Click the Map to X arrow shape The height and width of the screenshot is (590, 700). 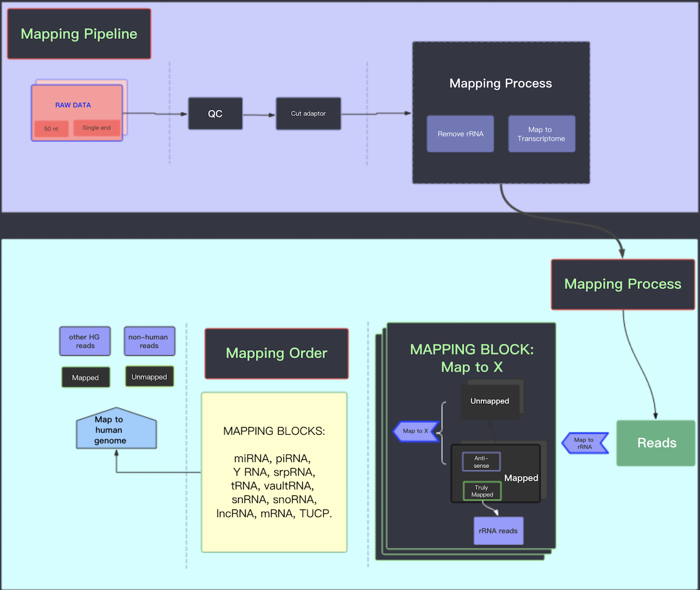point(416,431)
